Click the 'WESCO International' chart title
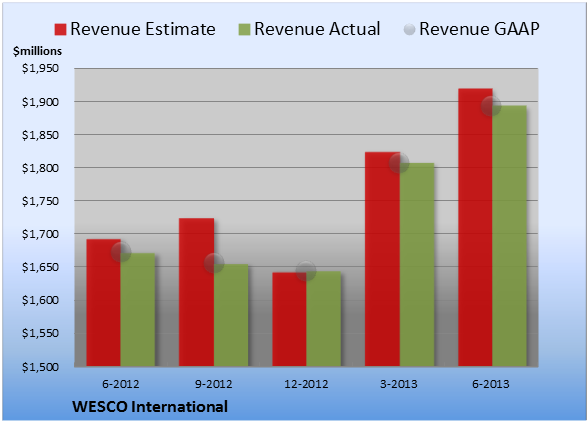The image size is (588, 422). coord(150,407)
